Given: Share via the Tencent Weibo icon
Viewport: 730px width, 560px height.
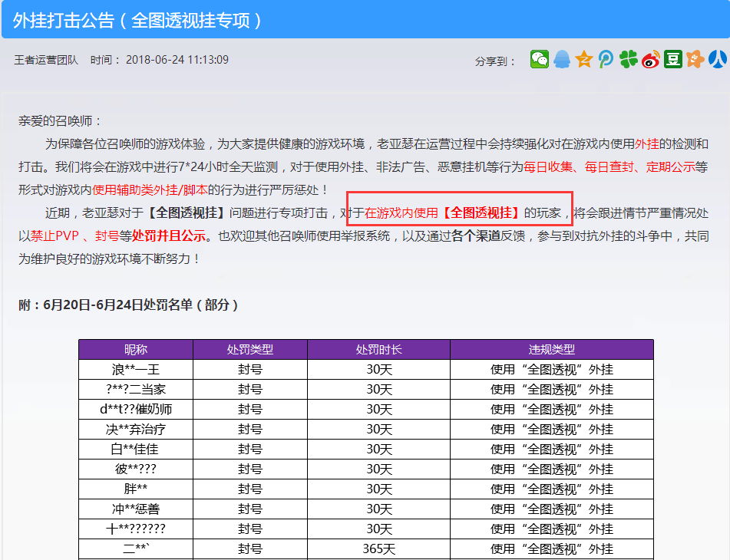Looking at the screenshot, I should point(606,60).
